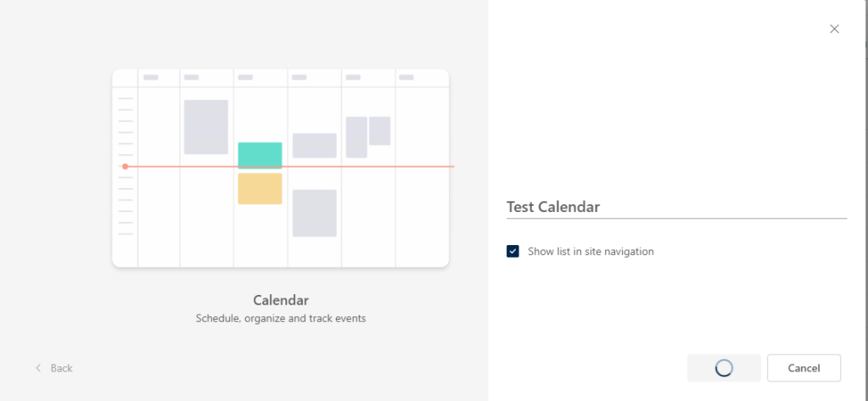
Task: Click the "Schedule, organize and track events" description
Action: pyautogui.click(x=280, y=319)
